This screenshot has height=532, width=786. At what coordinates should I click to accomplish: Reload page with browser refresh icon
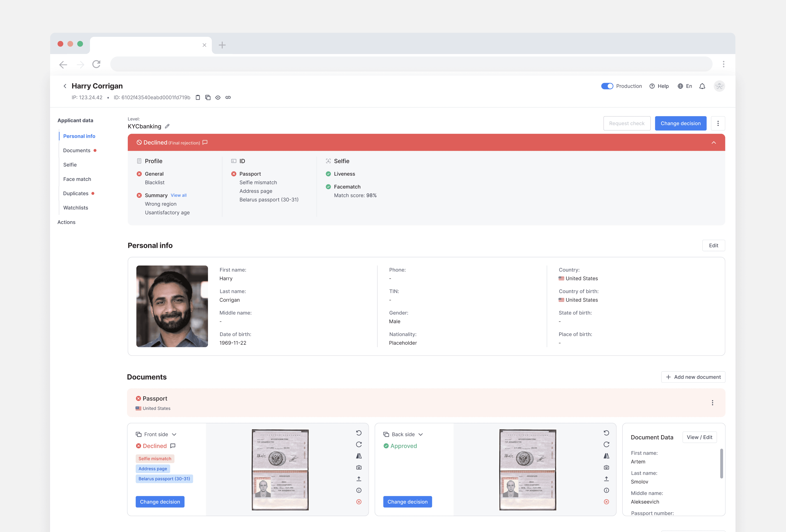[x=96, y=64]
